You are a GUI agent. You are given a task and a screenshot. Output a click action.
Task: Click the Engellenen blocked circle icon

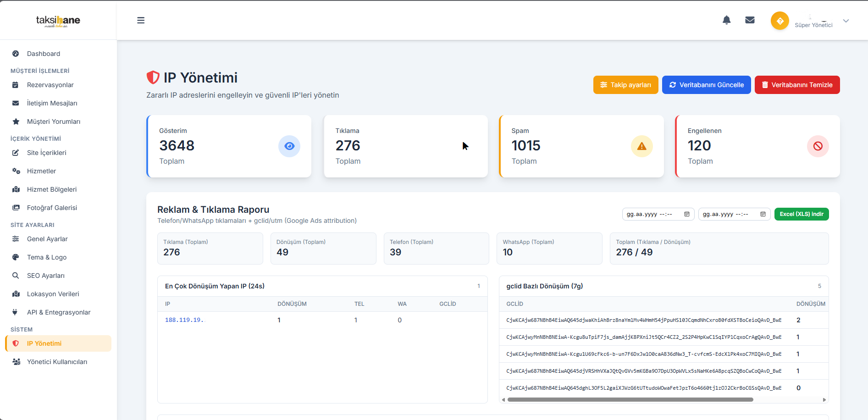click(x=818, y=146)
